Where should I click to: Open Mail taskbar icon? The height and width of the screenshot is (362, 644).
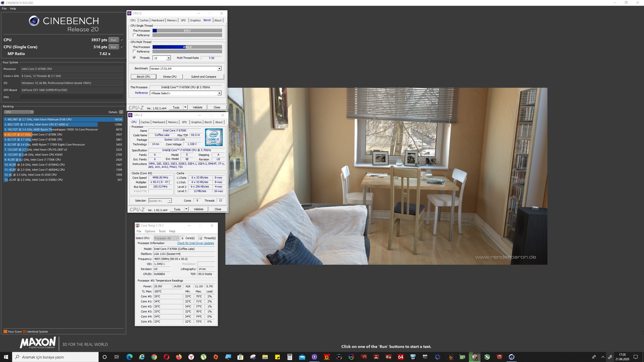click(x=302, y=357)
